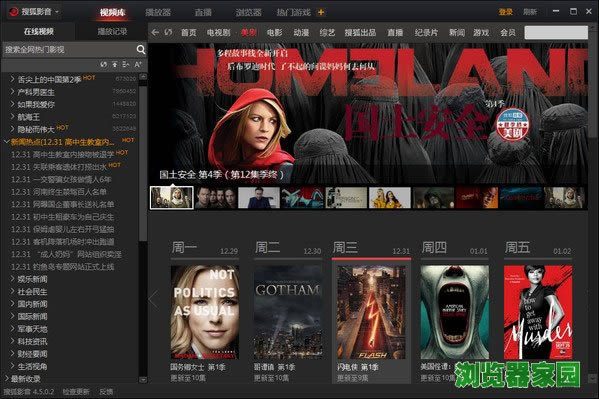599x399 pixels.
Task: Select the second banner thumbnail
Action: pyautogui.click(x=215, y=198)
